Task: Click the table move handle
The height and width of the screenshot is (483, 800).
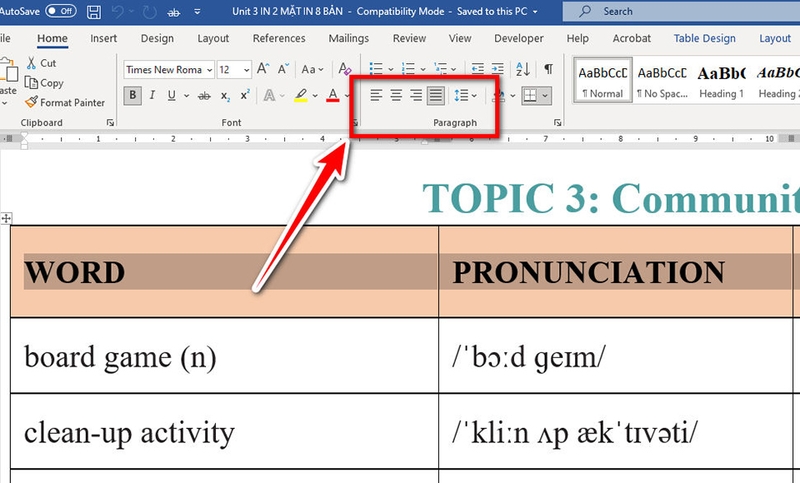Action: click(x=6, y=218)
